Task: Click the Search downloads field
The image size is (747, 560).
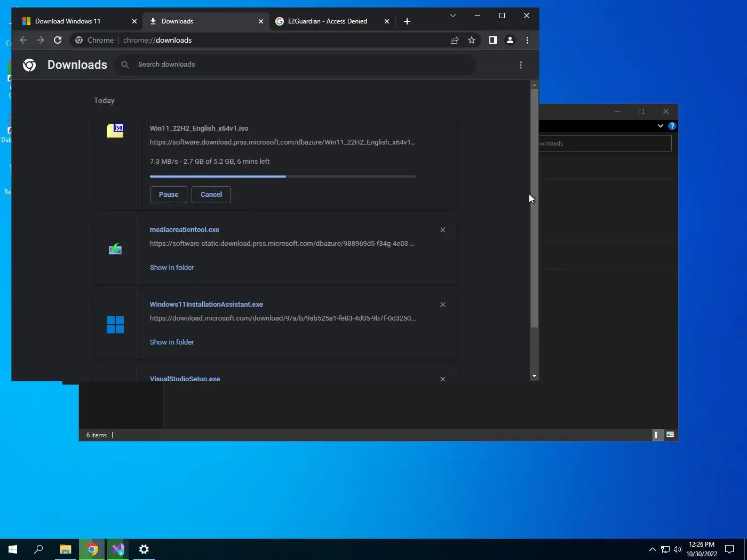Action: pos(296,65)
